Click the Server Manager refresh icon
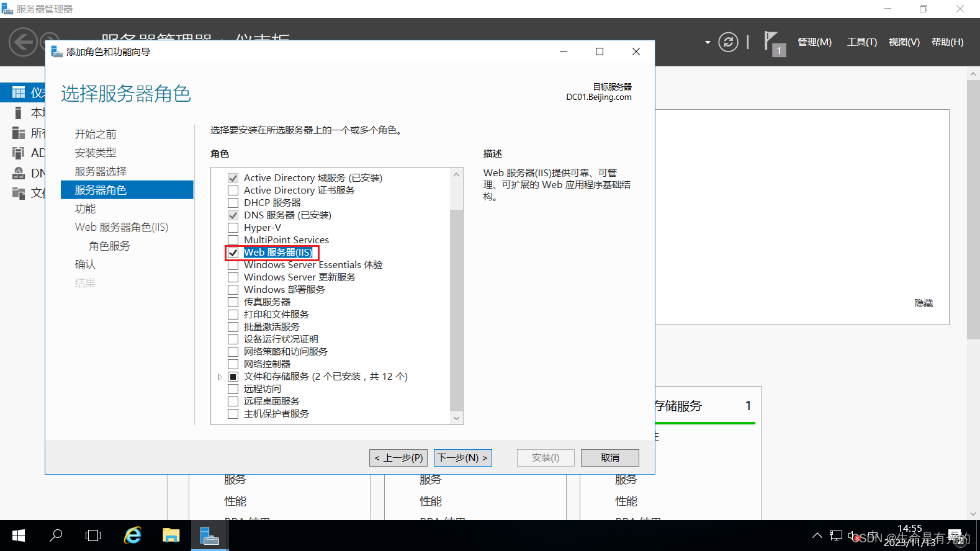Screen dimensions: 980x551 coord(728,42)
